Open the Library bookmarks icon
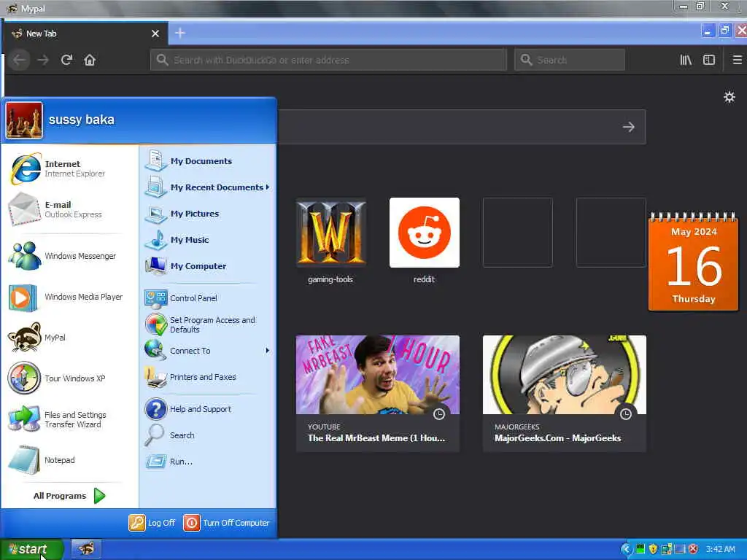Viewport: 747px width, 560px height. 686,60
